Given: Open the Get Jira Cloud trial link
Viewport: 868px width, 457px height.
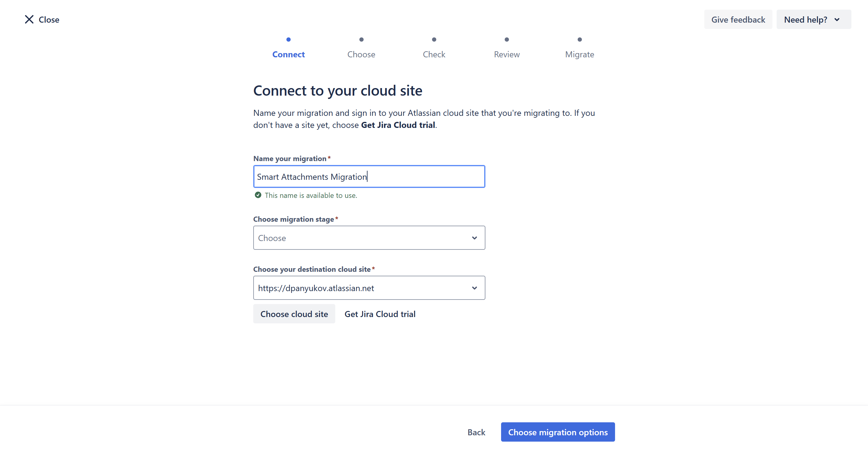Looking at the screenshot, I should click(380, 314).
